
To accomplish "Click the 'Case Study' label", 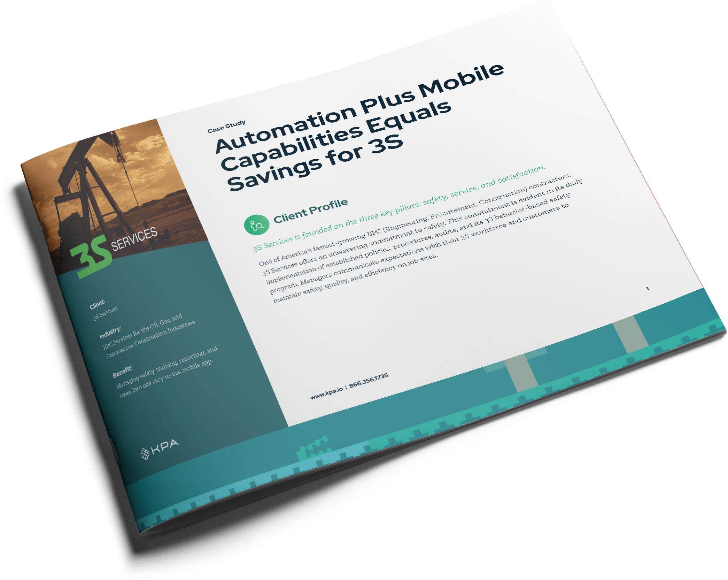I will (226, 127).
